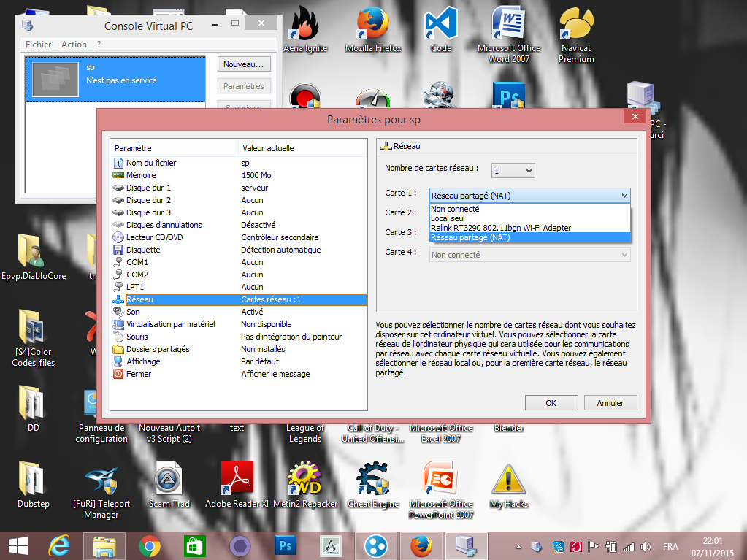Collapse the Carte 1 network combo box

point(529,196)
